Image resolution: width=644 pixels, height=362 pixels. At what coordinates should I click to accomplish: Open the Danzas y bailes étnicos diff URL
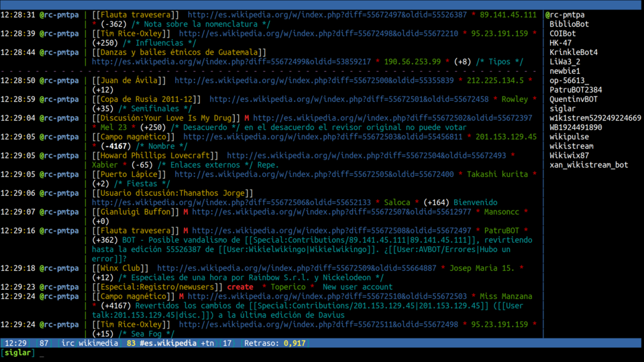coord(231,62)
